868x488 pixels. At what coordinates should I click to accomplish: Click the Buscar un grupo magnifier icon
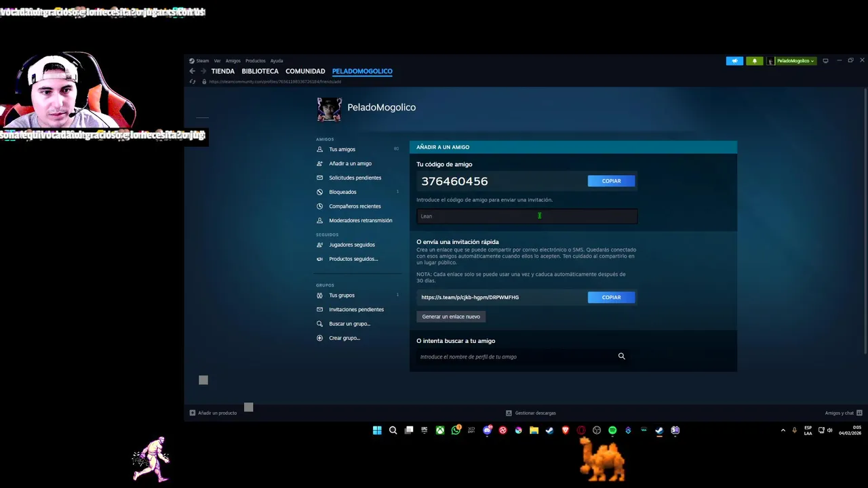(320, 324)
